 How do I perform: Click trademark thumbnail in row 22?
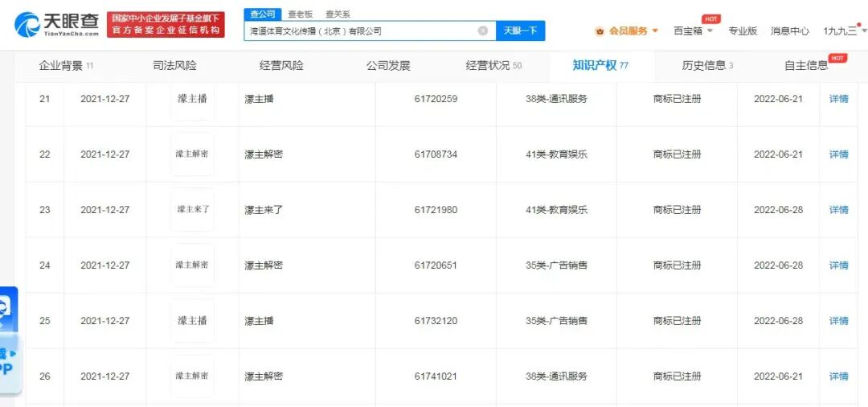pyautogui.click(x=192, y=154)
